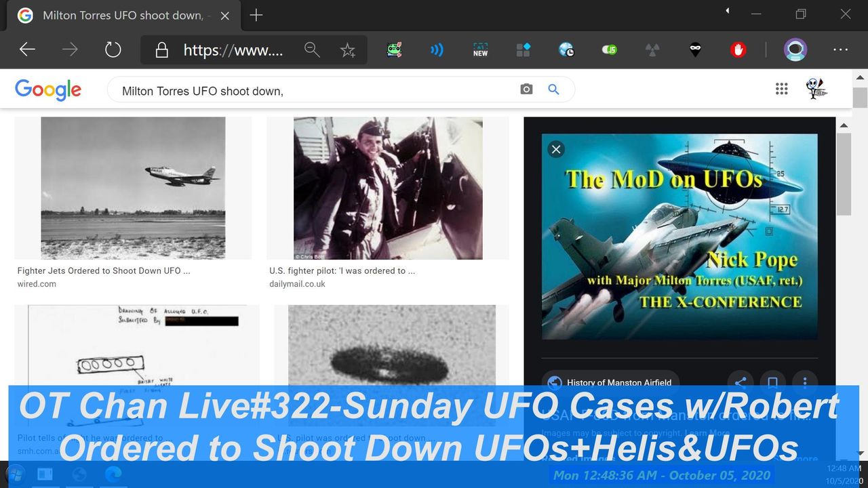This screenshot has height=488, width=868.
Task: Open the three-dot options in the image preview panel
Action: (805, 382)
